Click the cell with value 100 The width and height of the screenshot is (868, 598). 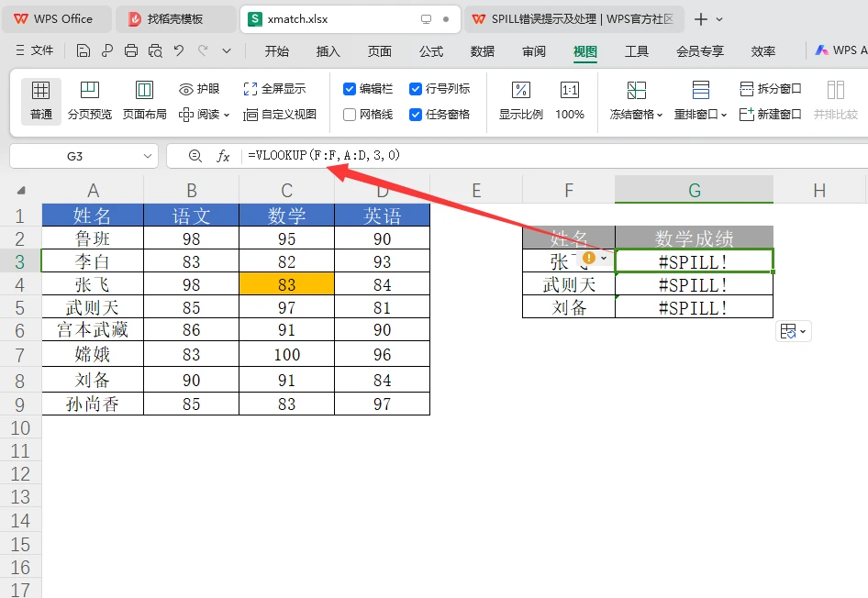(x=287, y=354)
